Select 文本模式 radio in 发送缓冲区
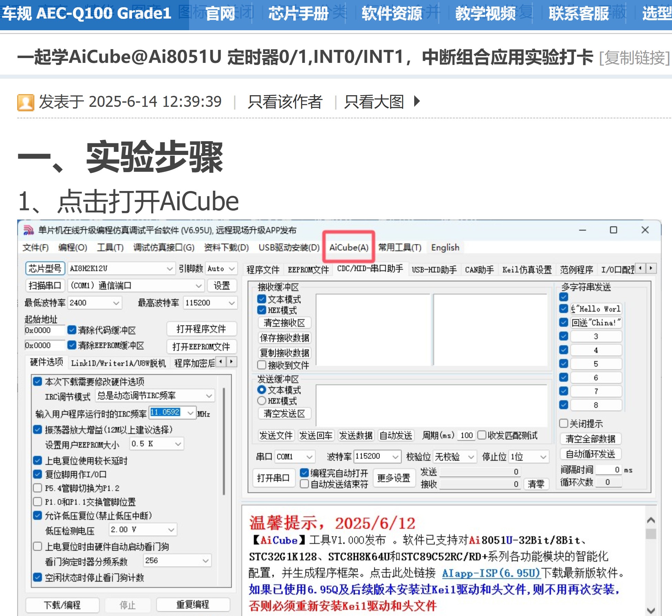This screenshot has height=616, width=672. coord(262,390)
